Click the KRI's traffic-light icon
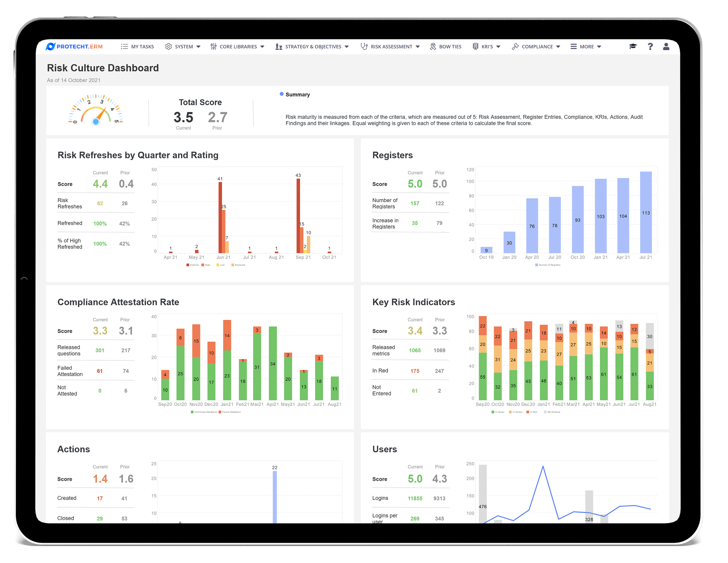728x563 pixels. [476, 47]
